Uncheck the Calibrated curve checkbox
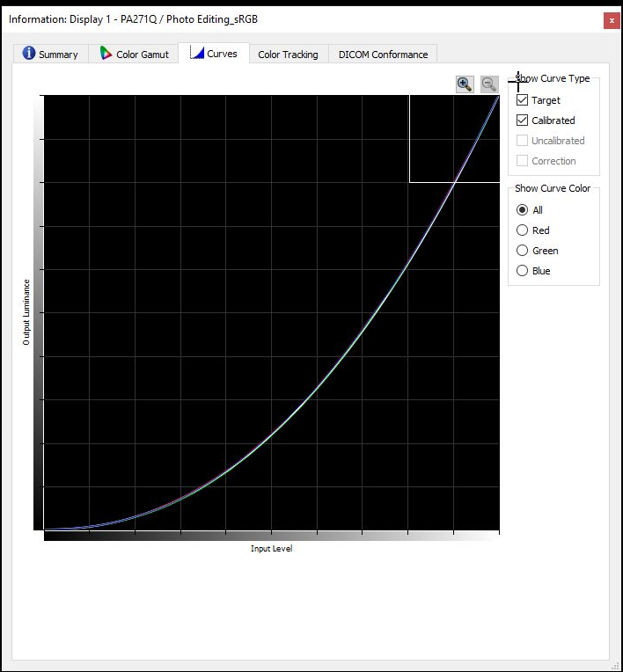 522,120
